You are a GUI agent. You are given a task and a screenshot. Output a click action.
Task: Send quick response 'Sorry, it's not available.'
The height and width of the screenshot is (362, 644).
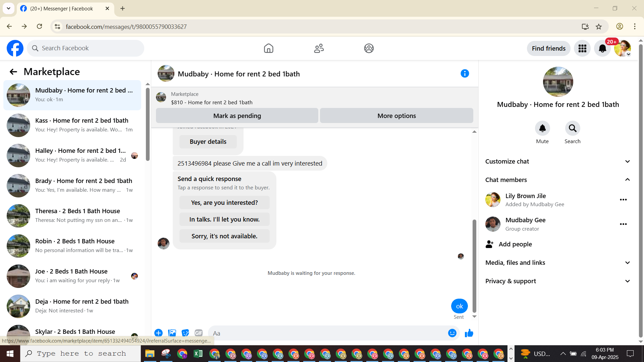224,236
